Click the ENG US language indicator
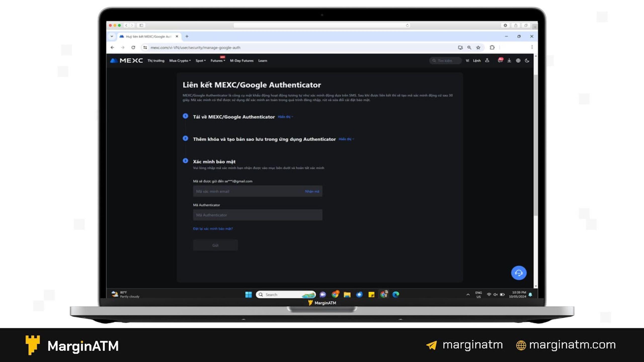Viewport: 644px width, 362px height. pyautogui.click(x=478, y=295)
